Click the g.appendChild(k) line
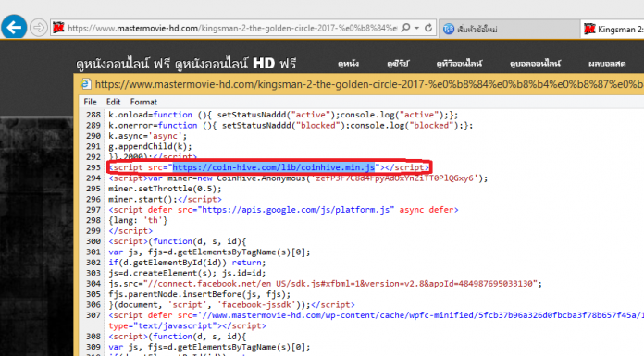This screenshot has width=644, height=356. coord(150,147)
